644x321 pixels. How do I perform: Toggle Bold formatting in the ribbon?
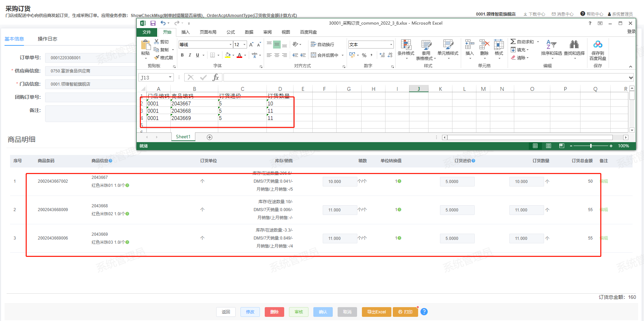[182, 55]
